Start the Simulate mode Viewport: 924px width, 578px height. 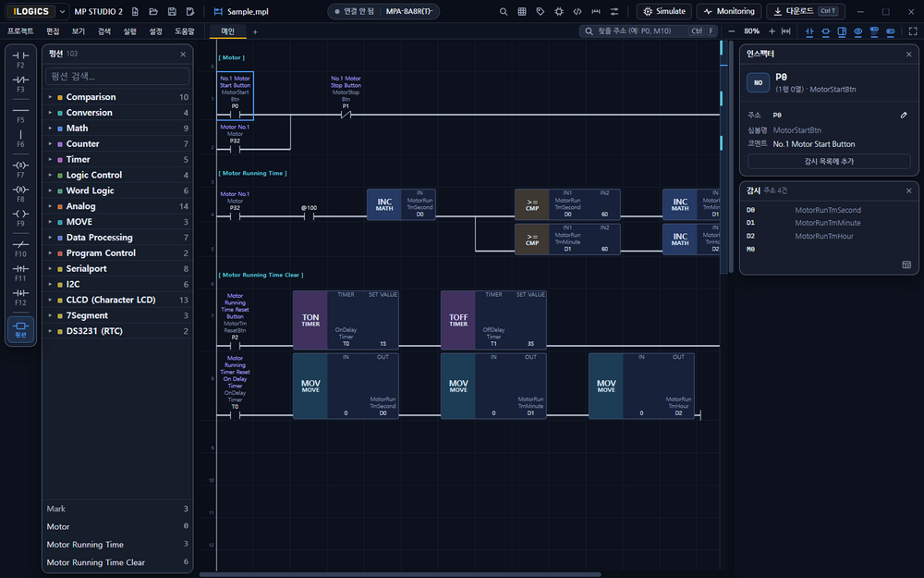coord(664,11)
